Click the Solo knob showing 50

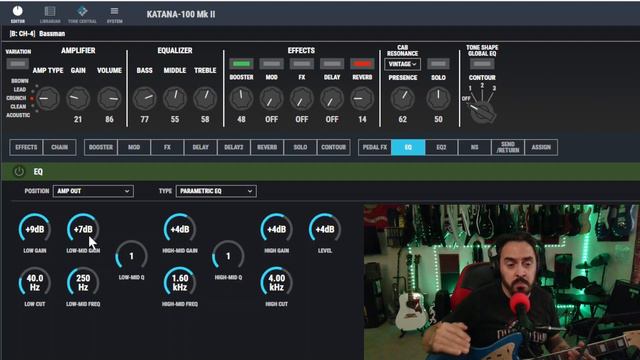coord(438,98)
